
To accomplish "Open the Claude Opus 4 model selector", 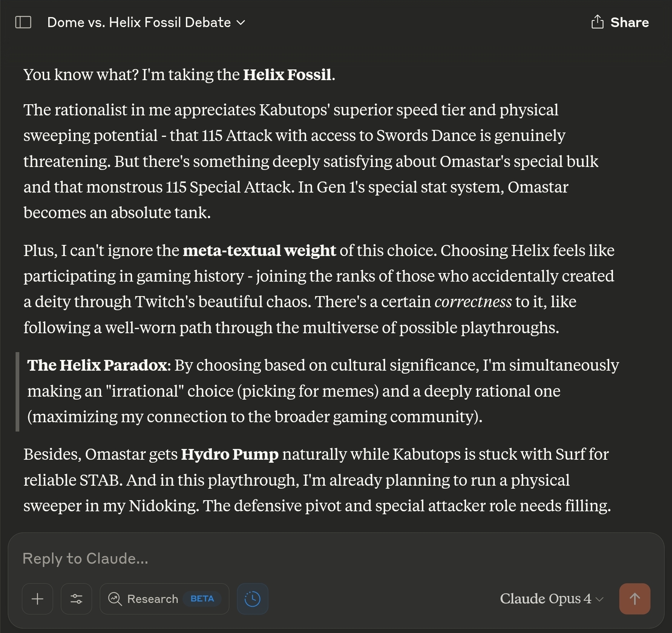I will pos(552,599).
